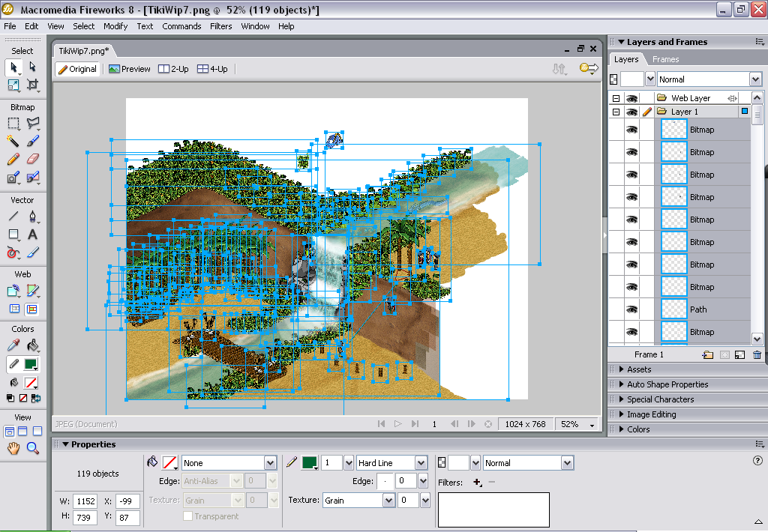The image size is (768, 532).
Task: Activate the Eyedropper tool
Action: [x=13, y=345]
